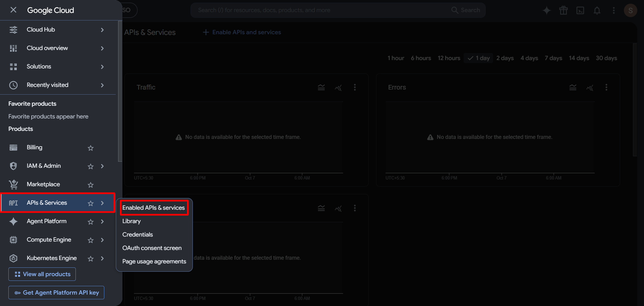Open the notifications bell
The width and height of the screenshot is (644, 306).
pos(597,10)
